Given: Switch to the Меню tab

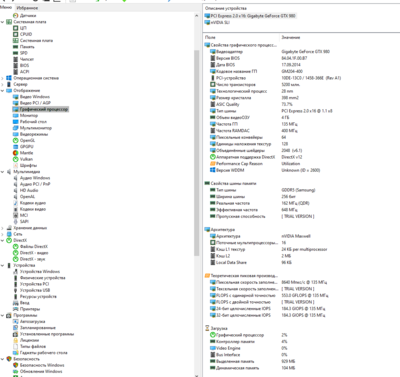Looking at the screenshot, I should (x=6, y=7).
